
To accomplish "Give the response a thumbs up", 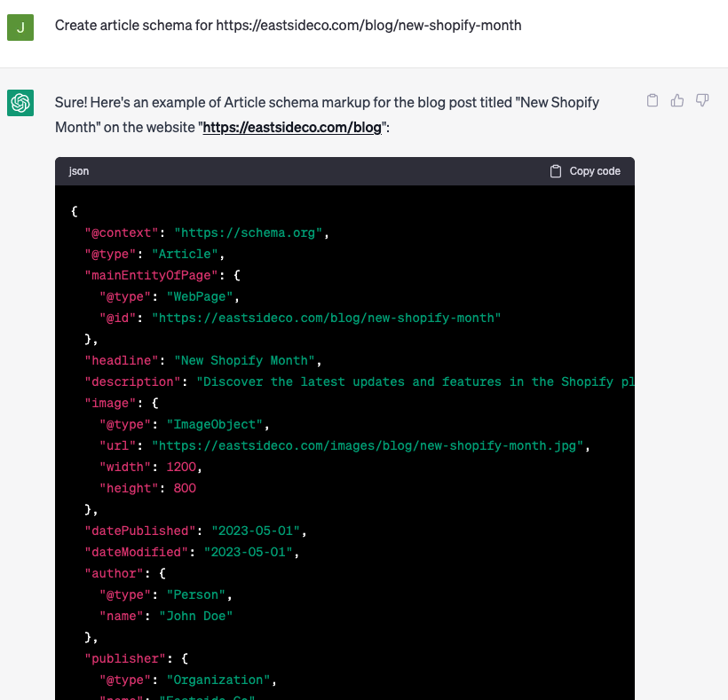I will click(677, 100).
